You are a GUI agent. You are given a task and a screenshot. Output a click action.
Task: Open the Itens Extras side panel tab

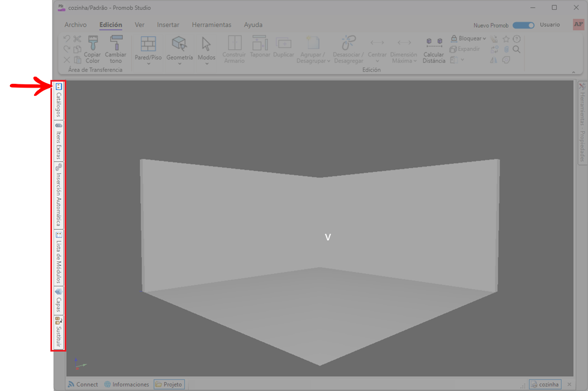[59, 141]
